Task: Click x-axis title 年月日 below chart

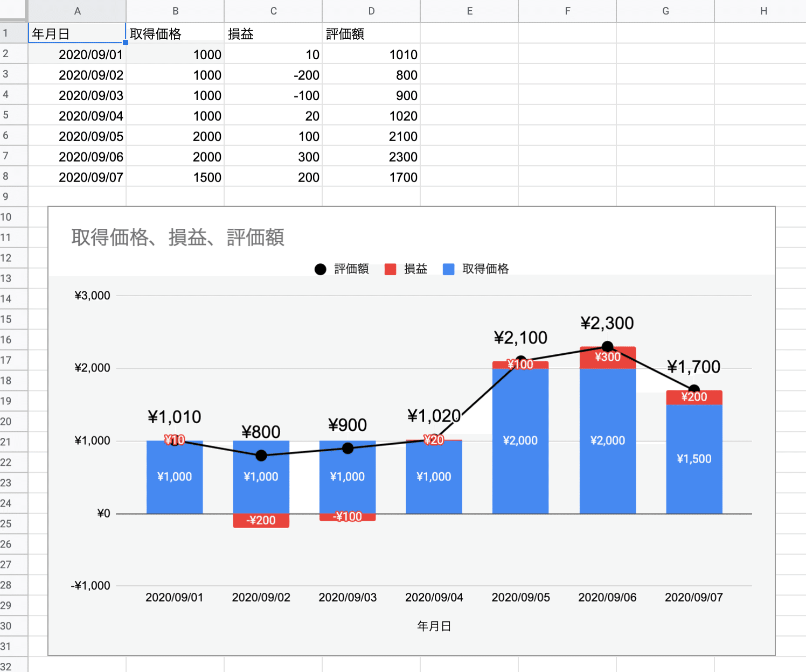Action: (x=434, y=626)
